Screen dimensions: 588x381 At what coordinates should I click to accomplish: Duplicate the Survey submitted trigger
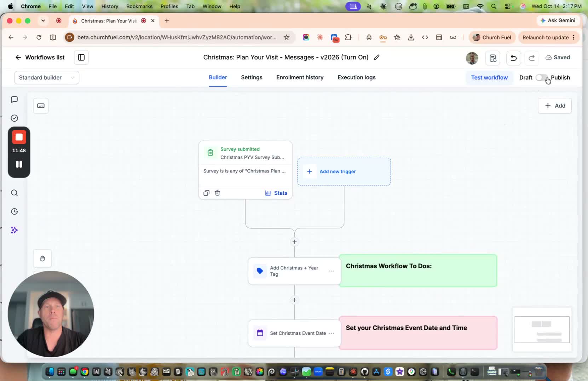[x=207, y=193]
